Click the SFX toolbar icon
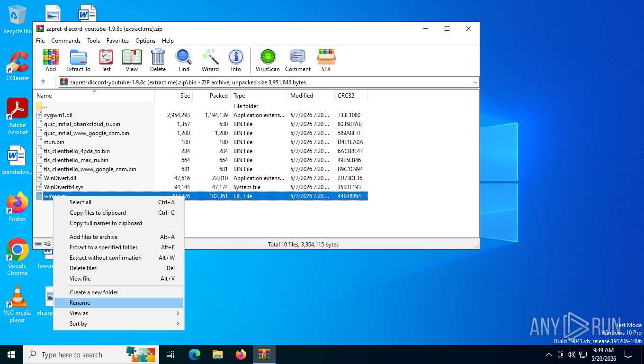 tap(326, 60)
